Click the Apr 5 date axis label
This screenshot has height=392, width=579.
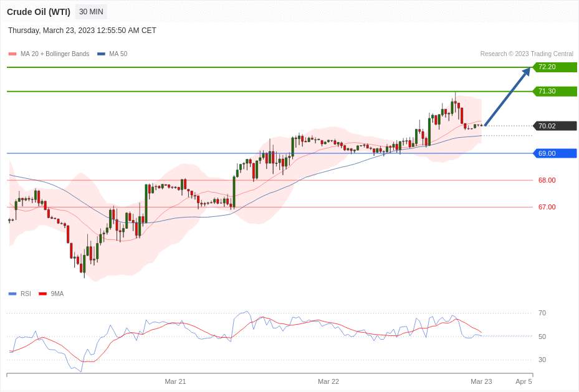click(x=524, y=381)
